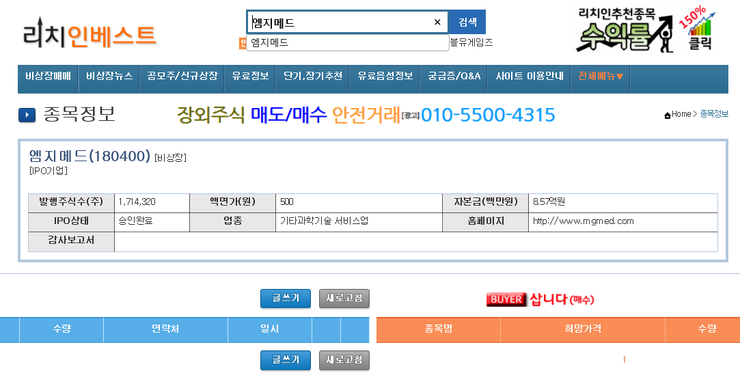Click the blue table 수량 column header
Viewport: 740px width, 388px height.
61,329
